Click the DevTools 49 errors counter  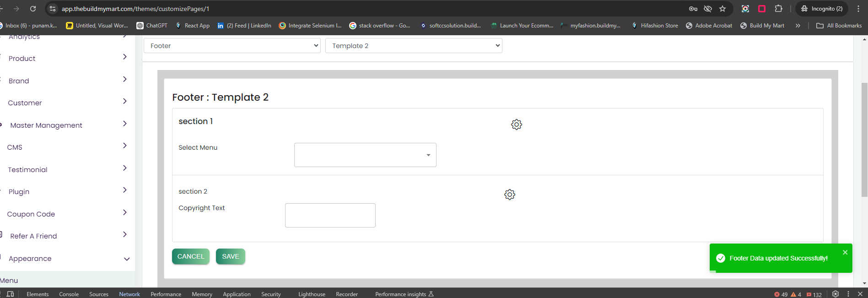tap(781, 295)
